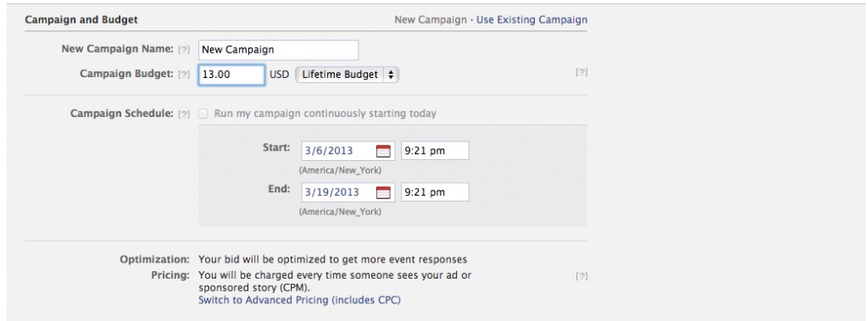868x321 pixels.
Task: Select the New Campaign option in header
Action: (431, 20)
